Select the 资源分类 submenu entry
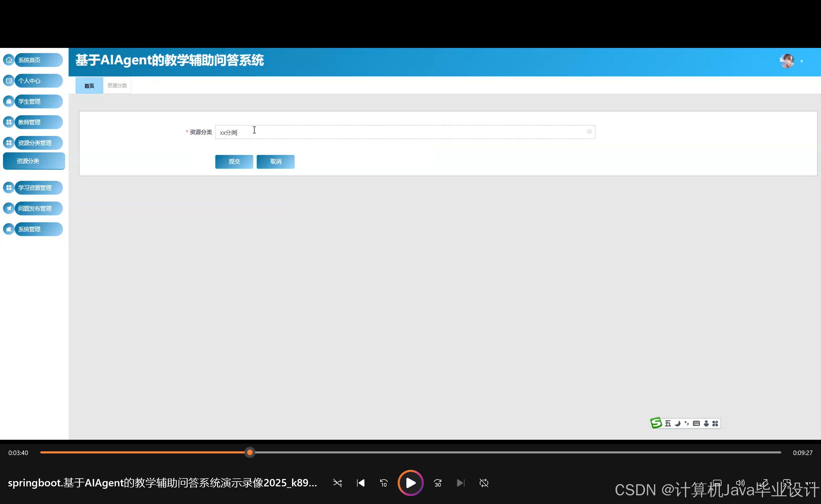821x504 pixels. click(x=34, y=161)
